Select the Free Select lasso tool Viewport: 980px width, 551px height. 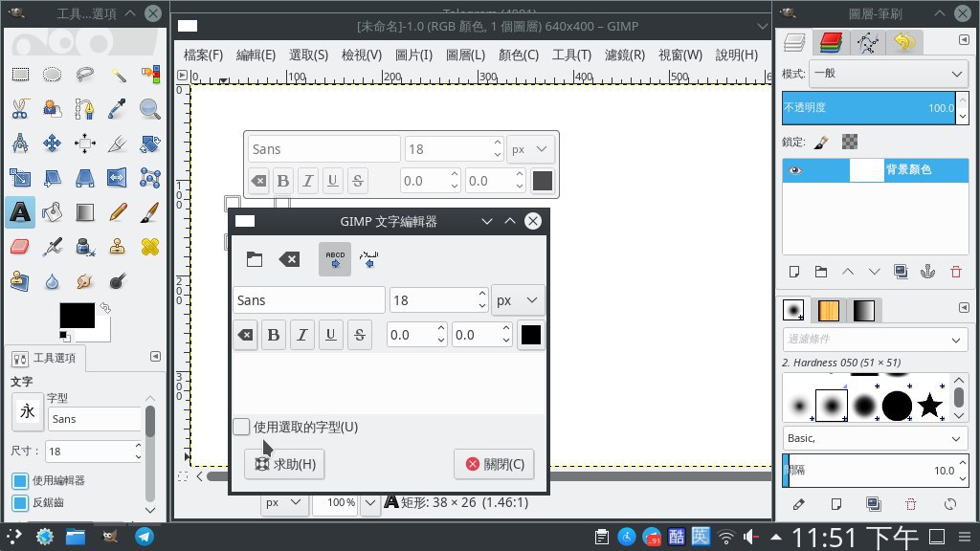point(85,75)
